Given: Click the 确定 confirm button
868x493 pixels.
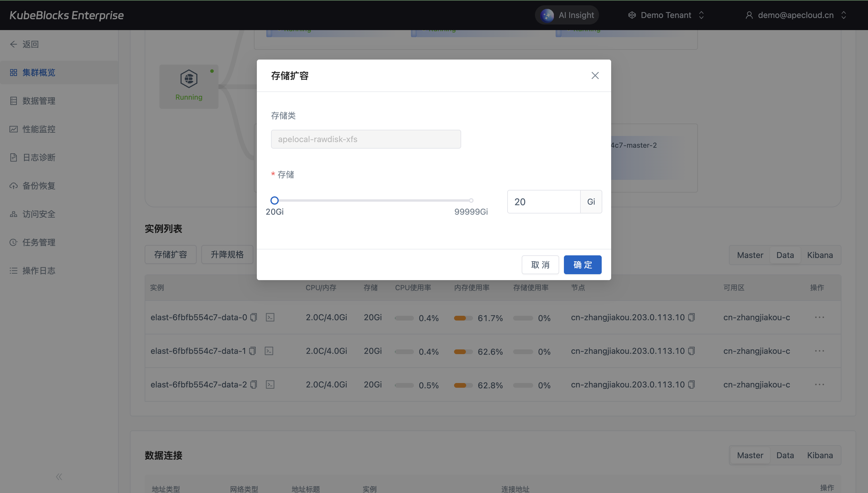Looking at the screenshot, I should 582,265.
